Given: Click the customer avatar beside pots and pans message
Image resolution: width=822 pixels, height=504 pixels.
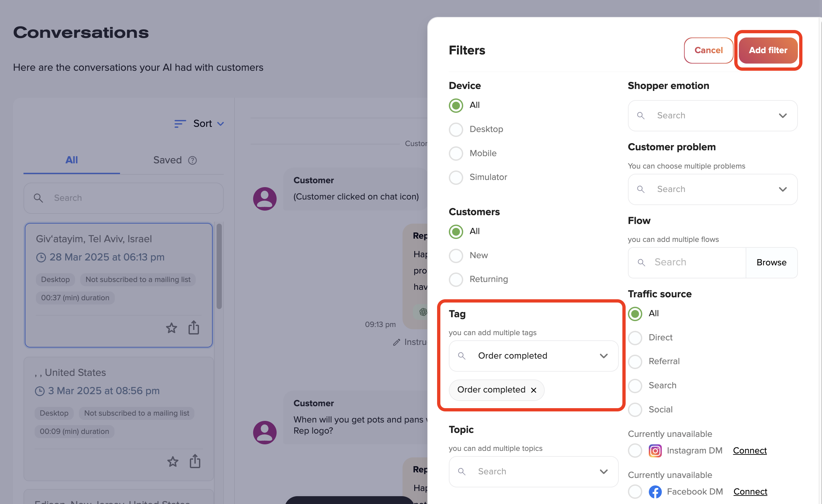Looking at the screenshot, I should (265, 432).
